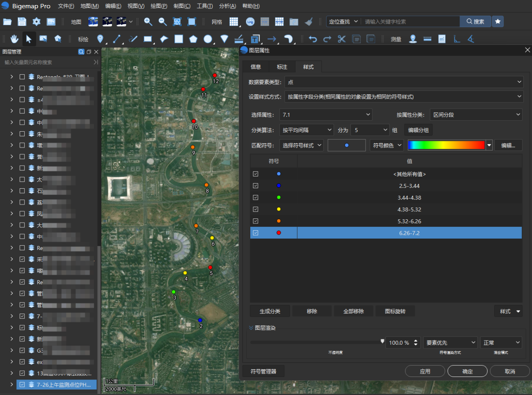
Task: Select the pan hand tool
Action: point(14,39)
